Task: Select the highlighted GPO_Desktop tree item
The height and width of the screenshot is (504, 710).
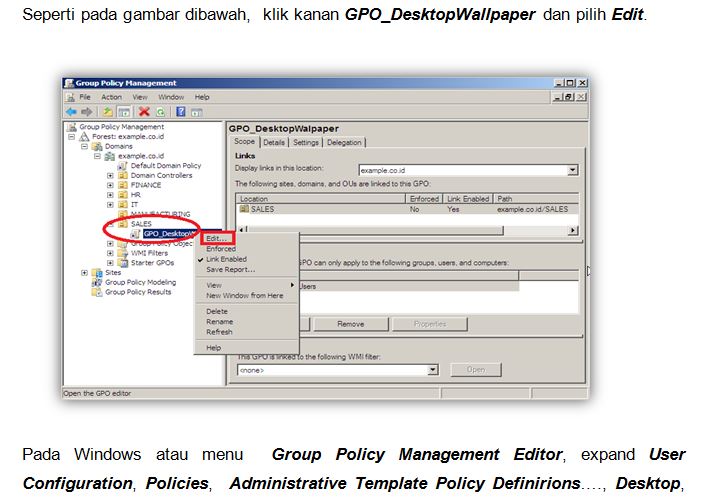Action: [x=169, y=234]
